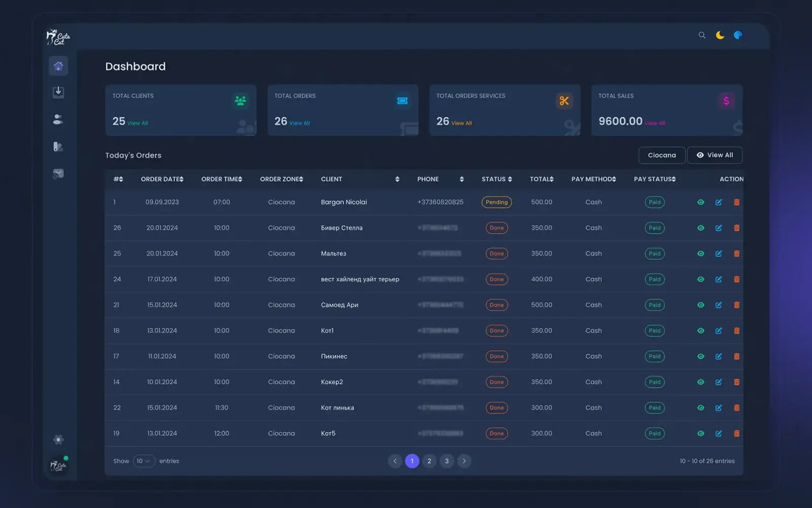The image size is (812, 508).
Task: Edit the Бивер Стелла order
Action: 719,228
